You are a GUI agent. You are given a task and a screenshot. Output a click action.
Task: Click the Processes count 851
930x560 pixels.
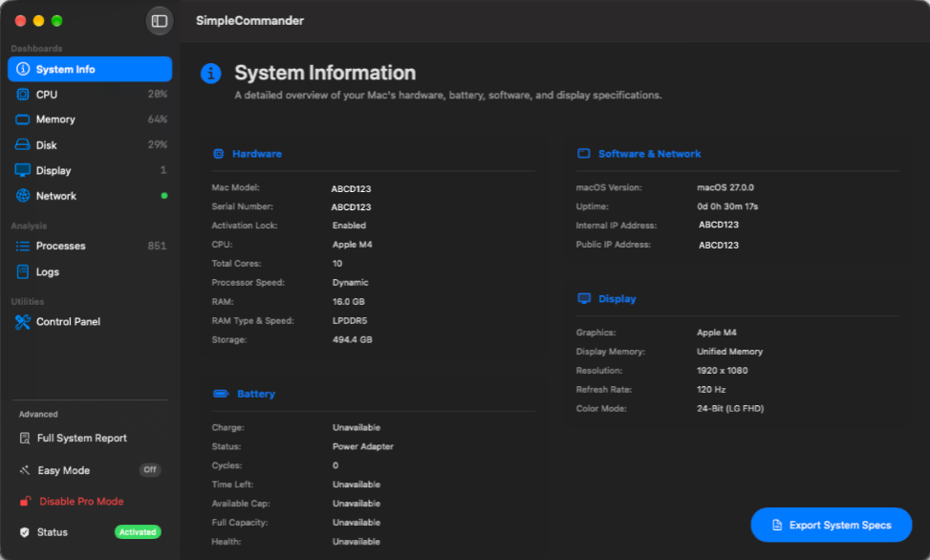[157, 246]
